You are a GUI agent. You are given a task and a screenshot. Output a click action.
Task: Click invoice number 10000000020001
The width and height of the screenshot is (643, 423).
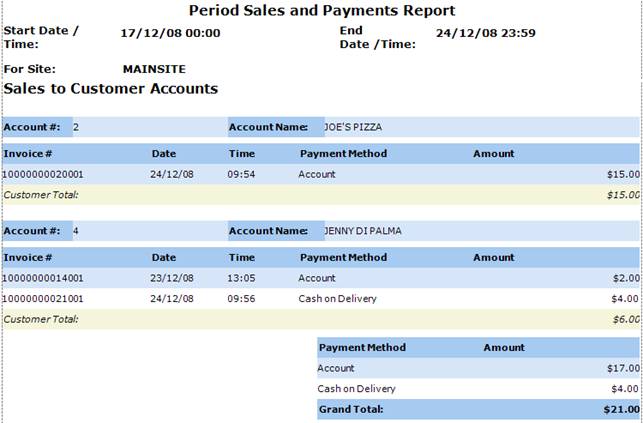coord(43,174)
